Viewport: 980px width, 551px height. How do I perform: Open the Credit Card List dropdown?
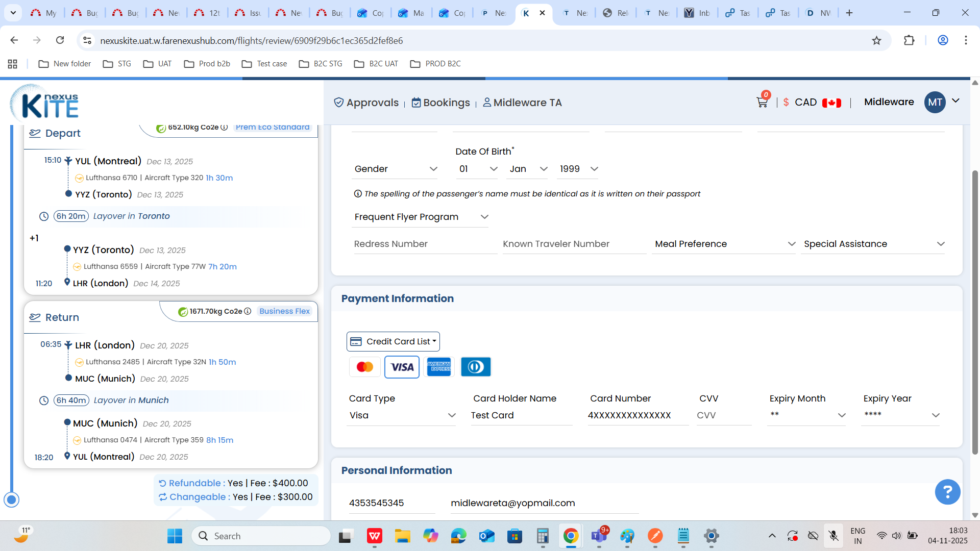coord(393,341)
